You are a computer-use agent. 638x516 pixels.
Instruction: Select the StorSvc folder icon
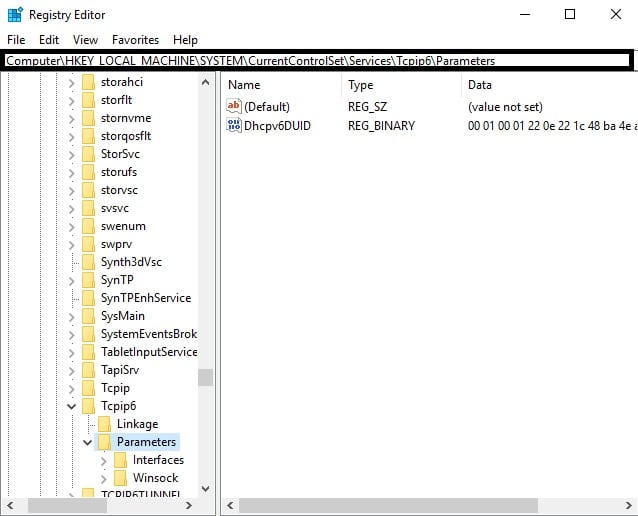coord(88,154)
